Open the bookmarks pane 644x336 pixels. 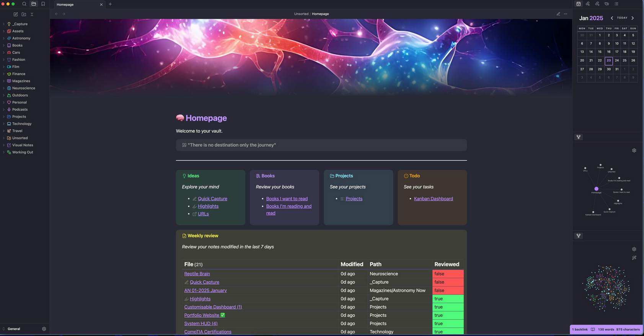(x=43, y=4)
